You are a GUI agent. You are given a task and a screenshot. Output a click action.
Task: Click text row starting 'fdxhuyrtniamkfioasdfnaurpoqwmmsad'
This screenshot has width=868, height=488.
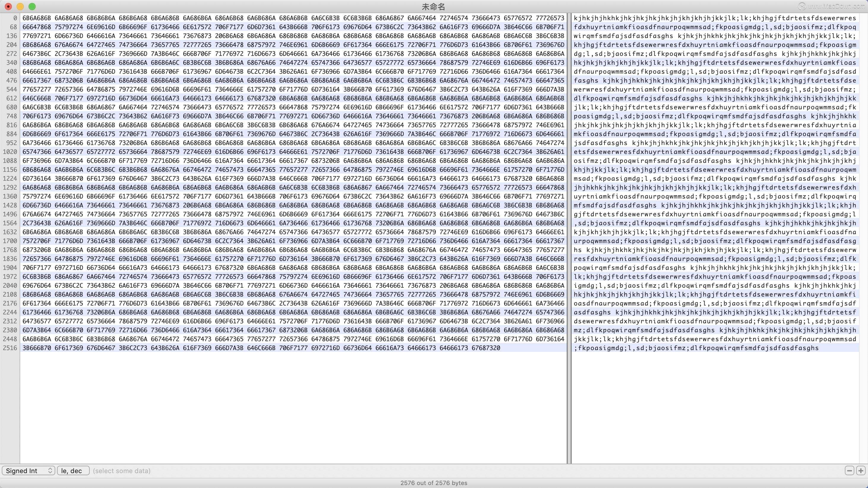click(715, 27)
